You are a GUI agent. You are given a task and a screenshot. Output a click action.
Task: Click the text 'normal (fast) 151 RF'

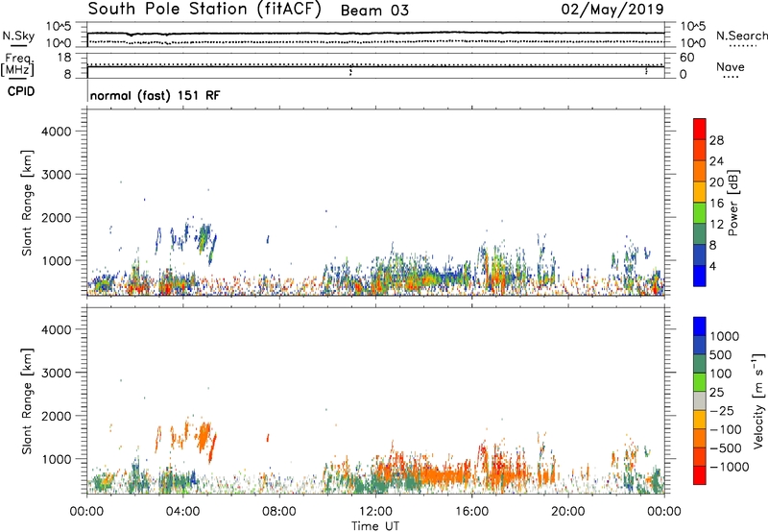coord(156,95)
